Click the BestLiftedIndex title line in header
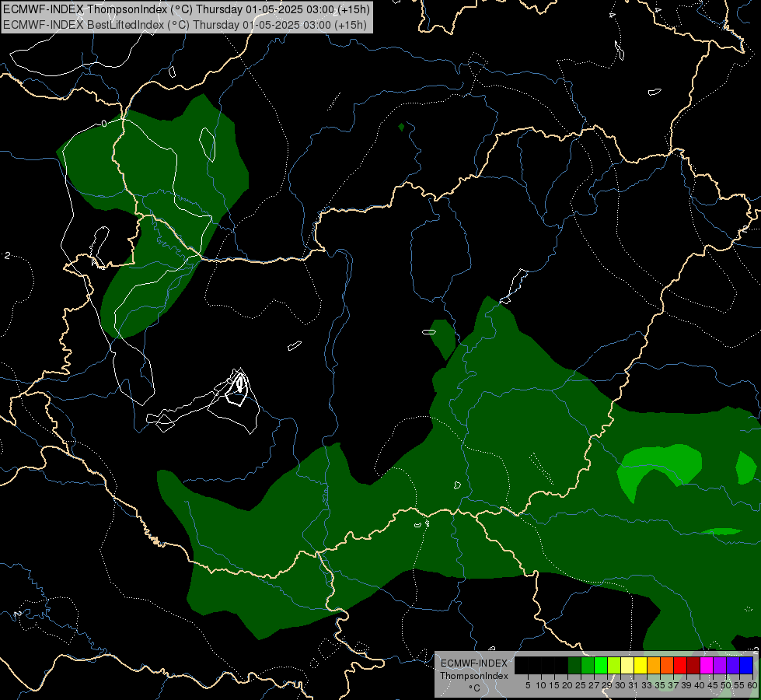This screenshot has width=761, height=700. point(185,24)
